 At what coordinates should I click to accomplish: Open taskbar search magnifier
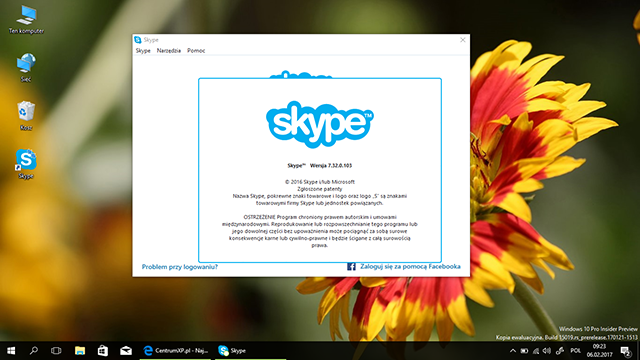34,351
